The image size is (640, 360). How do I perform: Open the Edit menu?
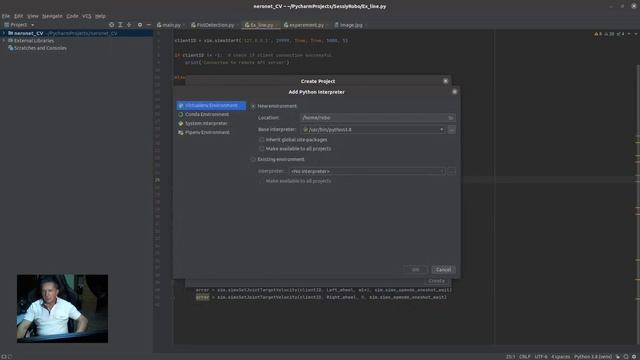pyautogui.click(x=19, y=16)
